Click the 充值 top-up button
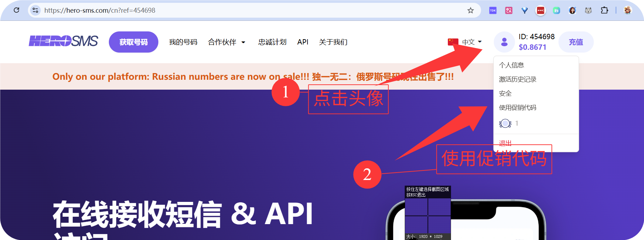The image size is (644, 240). click(576, 42)
